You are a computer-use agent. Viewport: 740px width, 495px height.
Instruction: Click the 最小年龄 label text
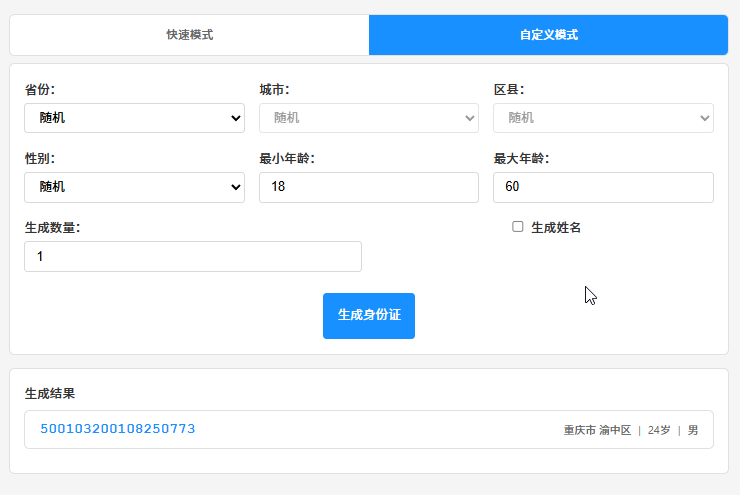[287, 159]
